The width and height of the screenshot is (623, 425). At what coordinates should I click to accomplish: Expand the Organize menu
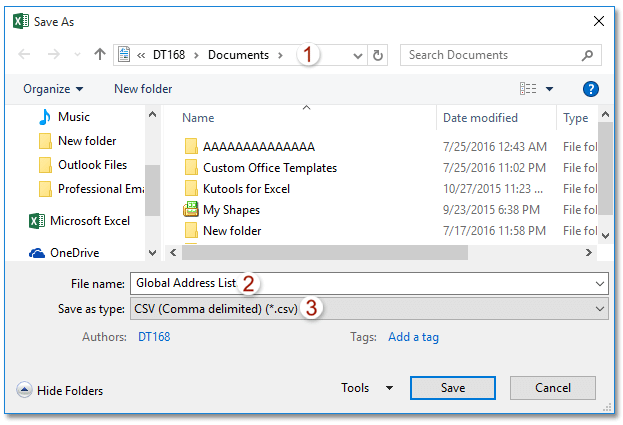pos(53,89)
